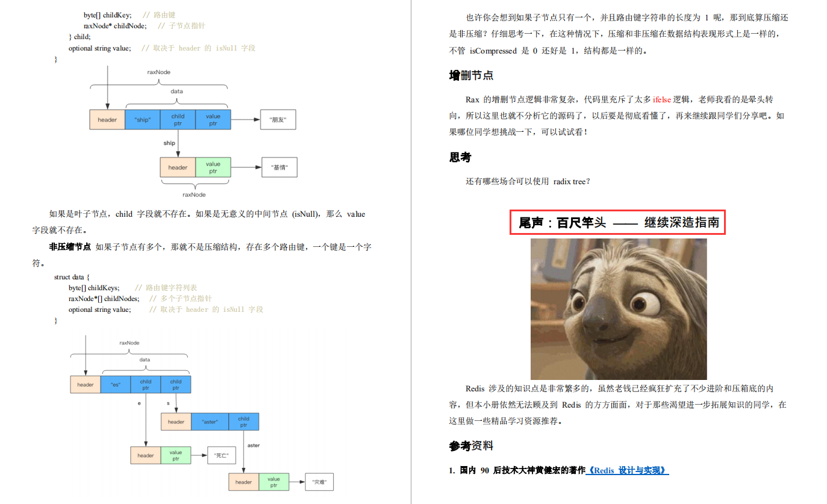
Task: Click the header box beside "es"
Action: (x=86, y=385)
